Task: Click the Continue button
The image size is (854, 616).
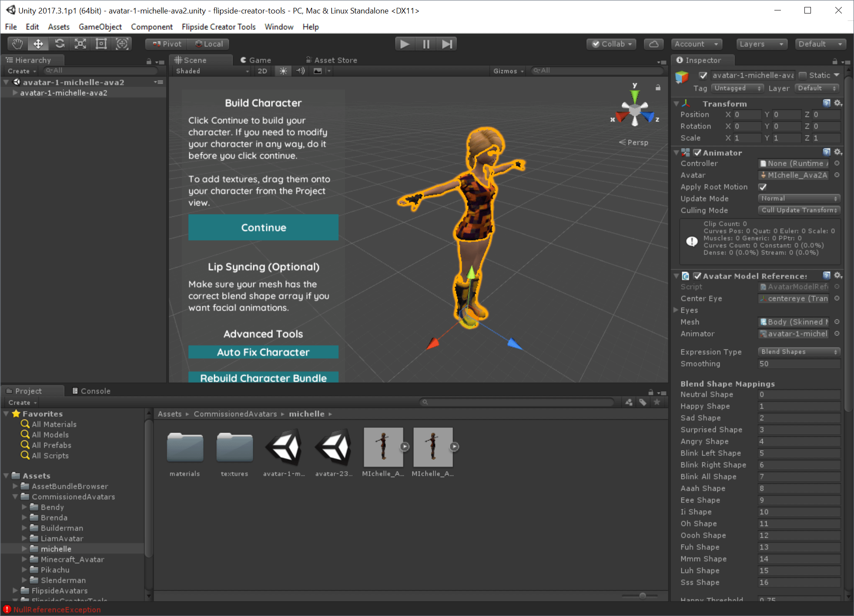Action: (263, 227)
